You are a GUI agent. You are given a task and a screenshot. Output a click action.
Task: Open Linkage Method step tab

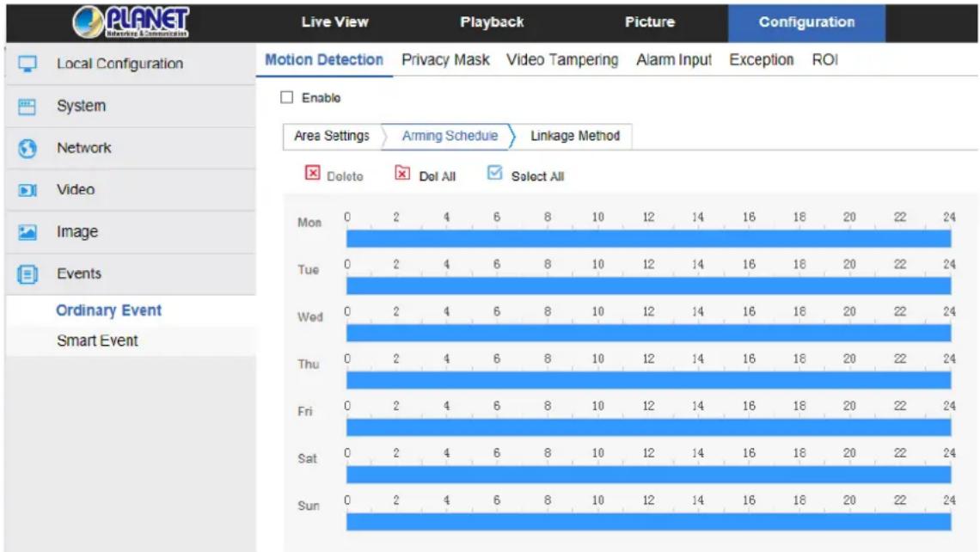click(575, 136)
